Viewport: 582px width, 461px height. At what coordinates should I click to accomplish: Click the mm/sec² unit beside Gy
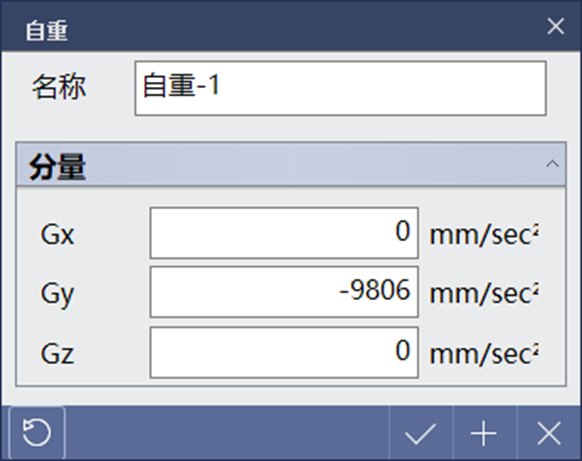pos(484,294)
